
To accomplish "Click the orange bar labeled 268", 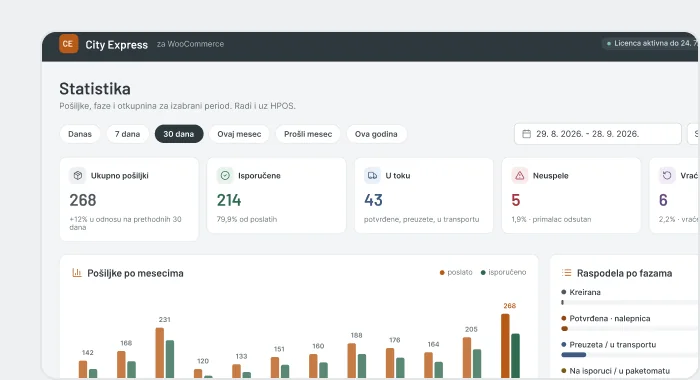I will pyautogui.click(x=505, y=346).
